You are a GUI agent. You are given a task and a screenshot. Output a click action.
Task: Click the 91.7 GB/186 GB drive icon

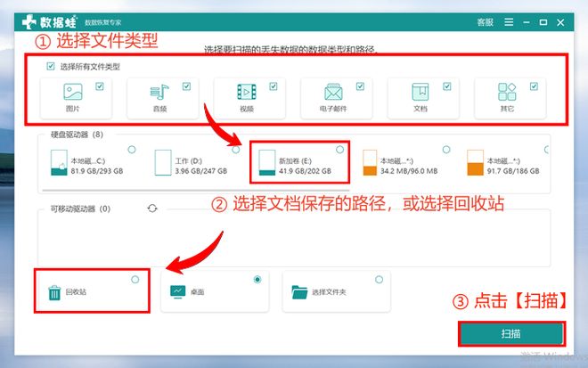tap(475, 163)
